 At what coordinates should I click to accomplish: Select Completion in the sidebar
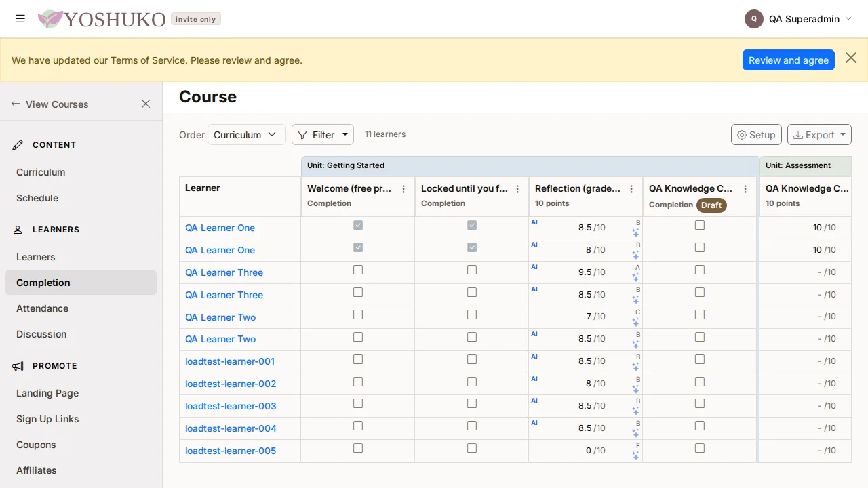click(81, 283)
